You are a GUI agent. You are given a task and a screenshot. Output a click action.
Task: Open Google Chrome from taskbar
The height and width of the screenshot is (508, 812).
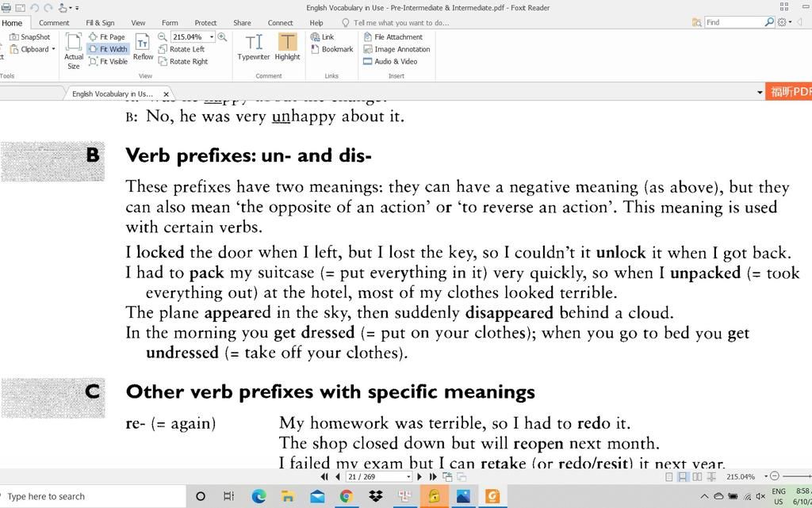346,497
